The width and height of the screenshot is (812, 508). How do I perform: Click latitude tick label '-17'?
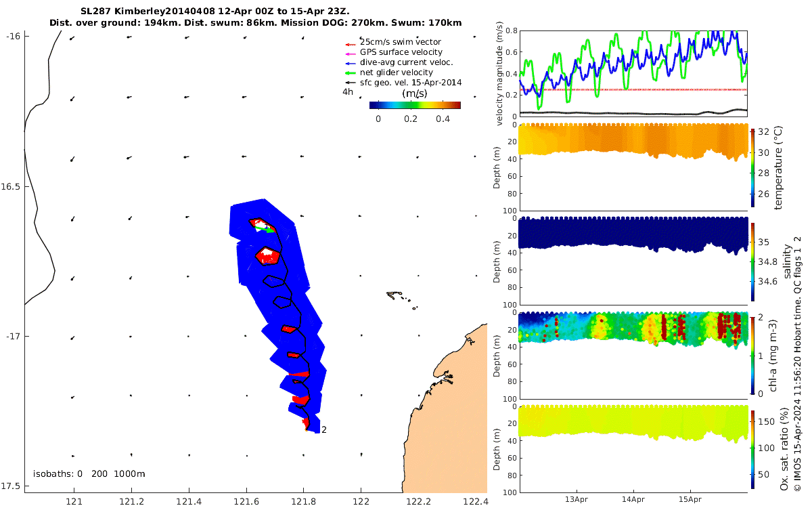click(12, 337)
